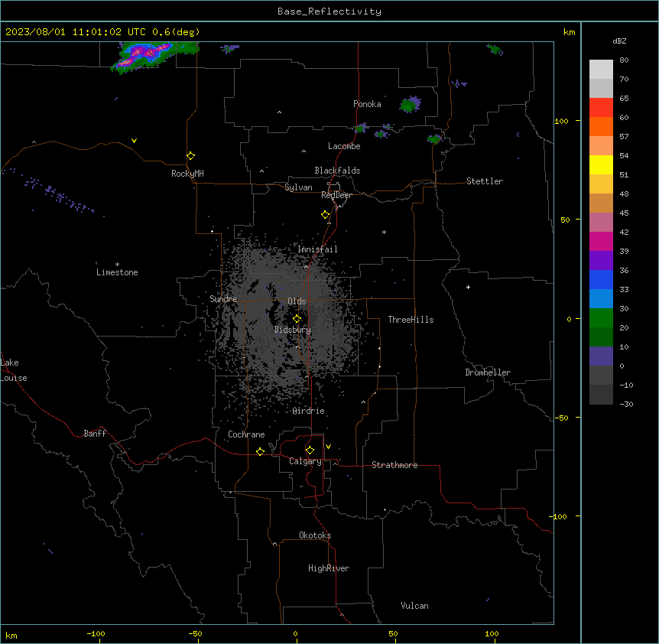Click the Strathmore city label

pyautogui.click(x=394, y=465)
